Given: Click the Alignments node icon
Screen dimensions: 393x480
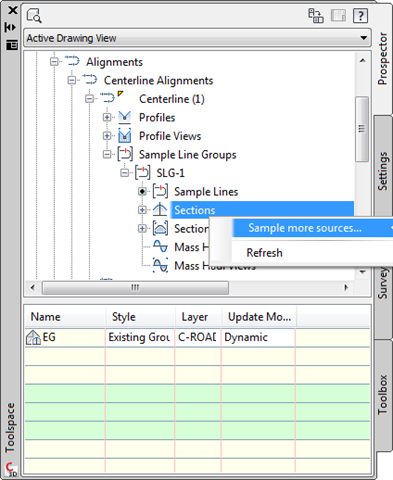Looking at the screenshot, I should coord(72,61).
